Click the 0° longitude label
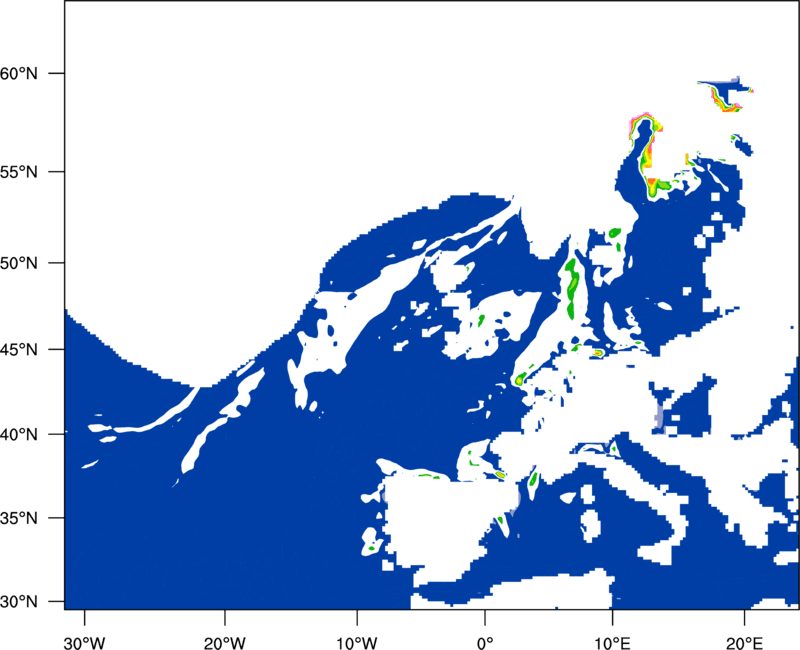 point(485,643)
